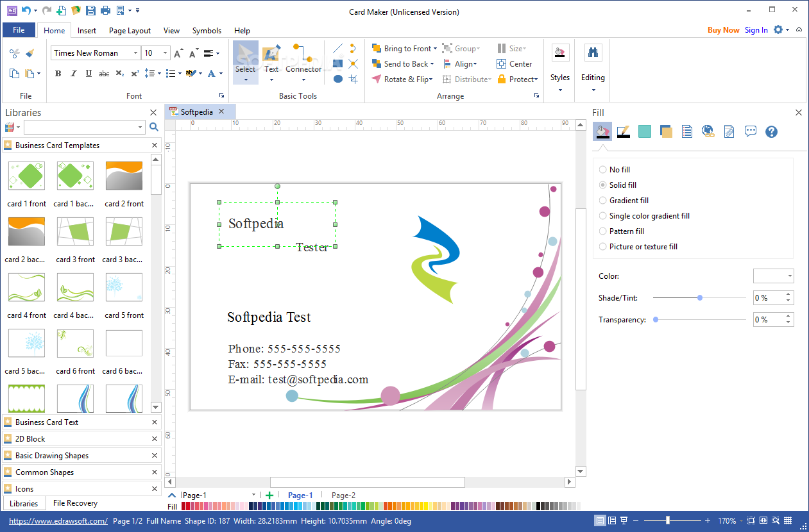809x532 pixels.
Task: Open the Line settings tab icon
Action: click(623, 131)
